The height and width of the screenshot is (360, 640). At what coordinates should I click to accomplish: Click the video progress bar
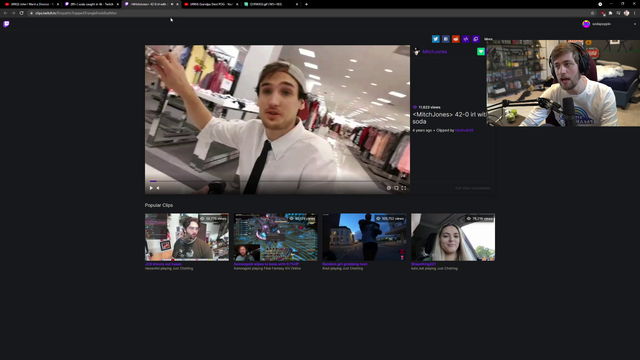278,181
